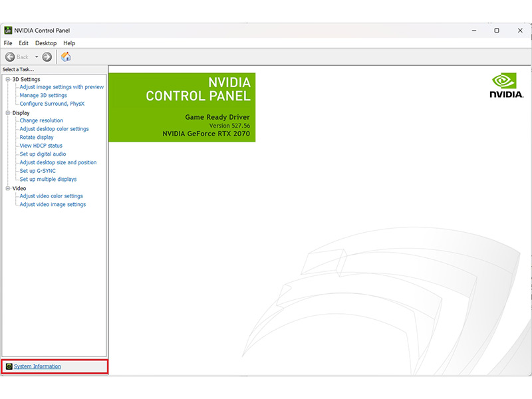The height and width of the screenshot is (399, 532).
Task: Click the 3D Settings category label
Action: [26, 79]
